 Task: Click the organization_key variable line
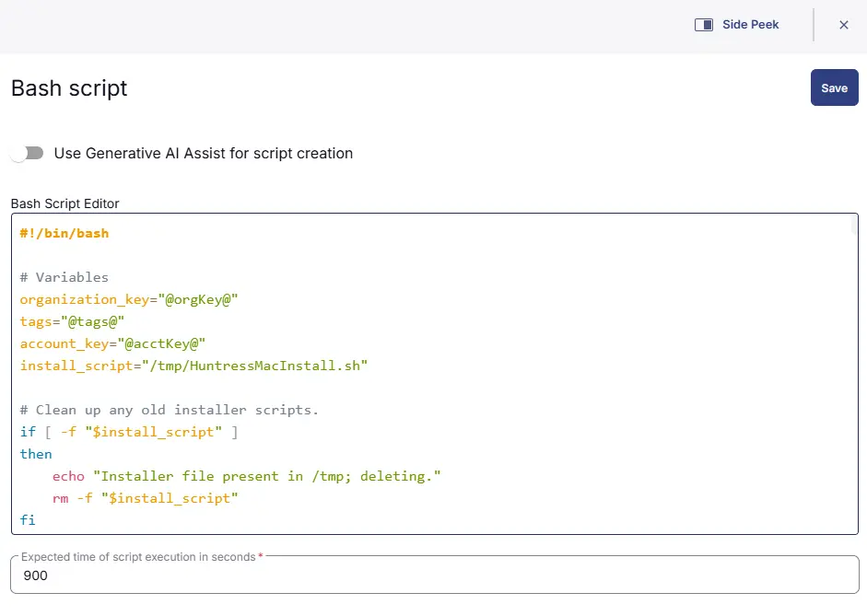[x=129, y=299]
